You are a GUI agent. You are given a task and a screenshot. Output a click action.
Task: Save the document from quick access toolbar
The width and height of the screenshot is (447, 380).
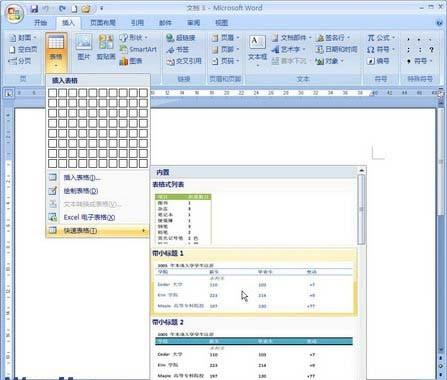(34, 8)
